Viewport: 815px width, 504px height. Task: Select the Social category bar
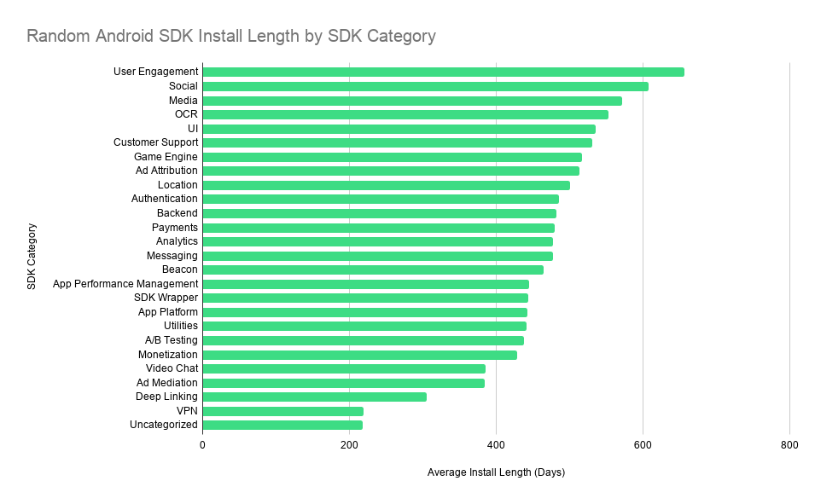[426, 86]
